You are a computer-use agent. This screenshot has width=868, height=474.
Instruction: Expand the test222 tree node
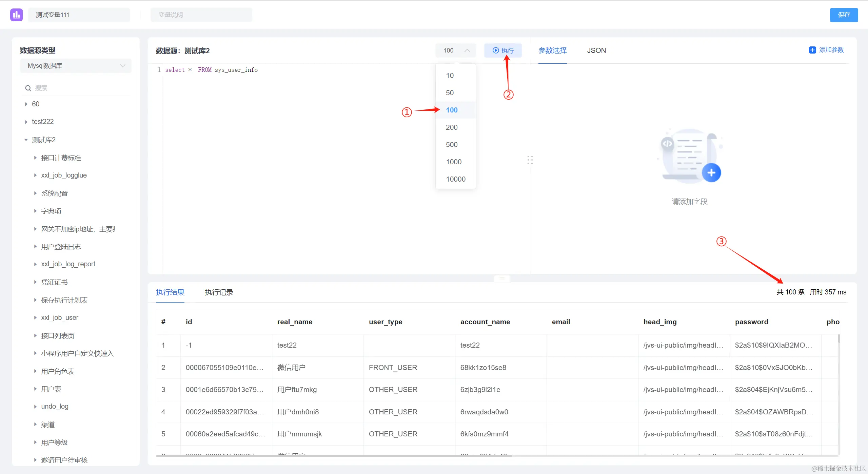26,122
